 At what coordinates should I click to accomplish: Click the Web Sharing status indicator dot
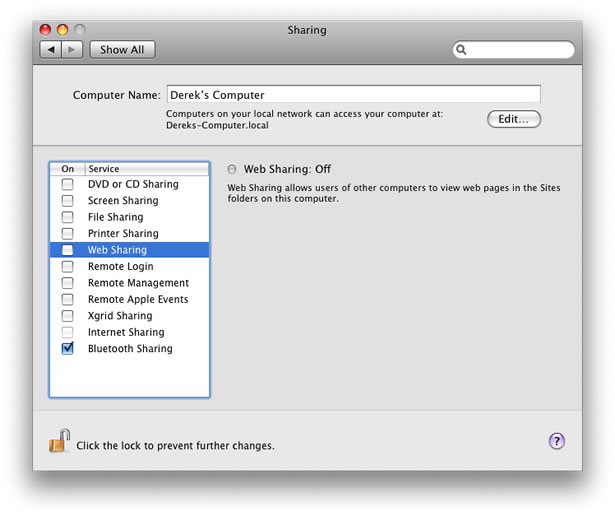pos(232,169)
